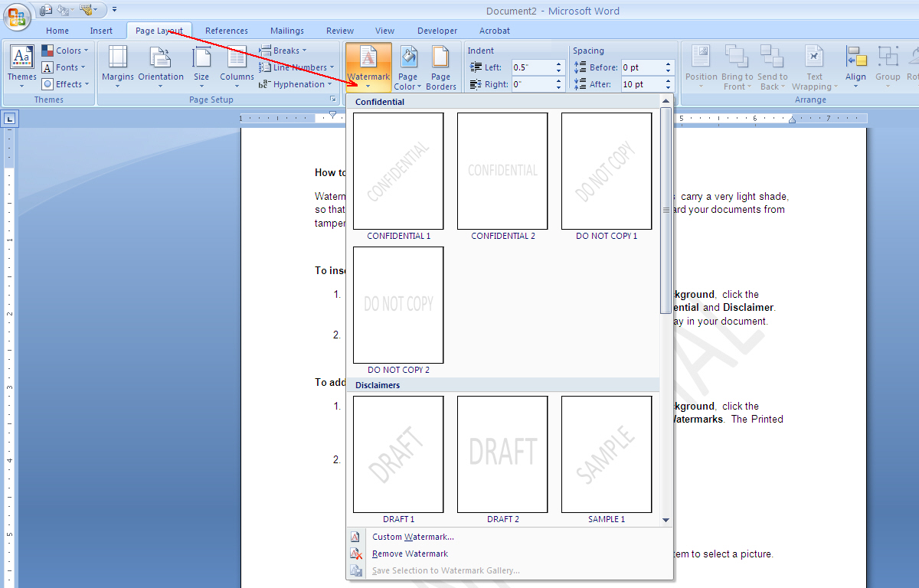Open the Breaks menu
The height and width of the screenshot is (588, 919).
[283, 50]
